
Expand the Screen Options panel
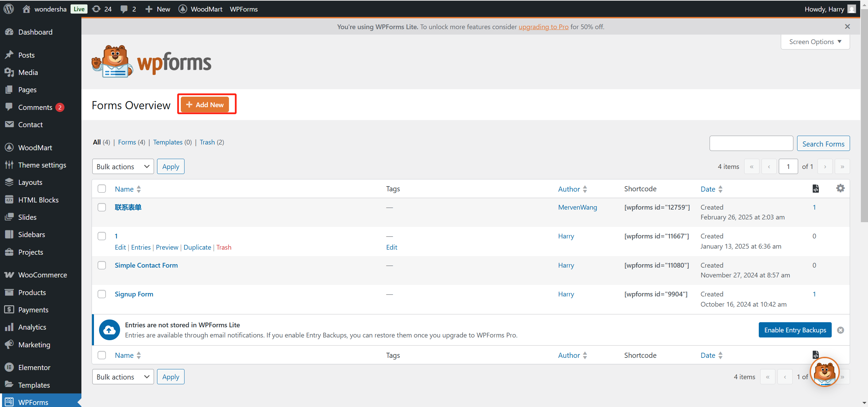coord(815,42)
